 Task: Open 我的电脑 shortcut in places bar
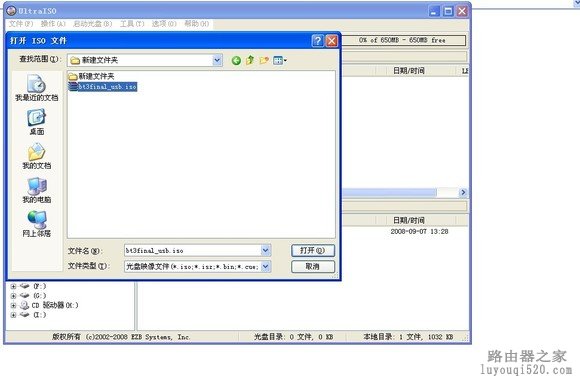(36, 190)
